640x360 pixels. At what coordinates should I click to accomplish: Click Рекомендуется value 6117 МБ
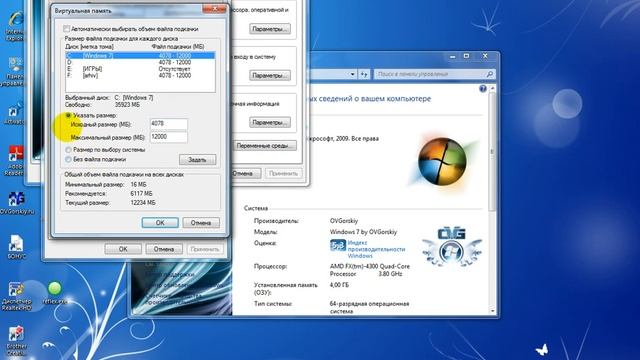[141, 193]
